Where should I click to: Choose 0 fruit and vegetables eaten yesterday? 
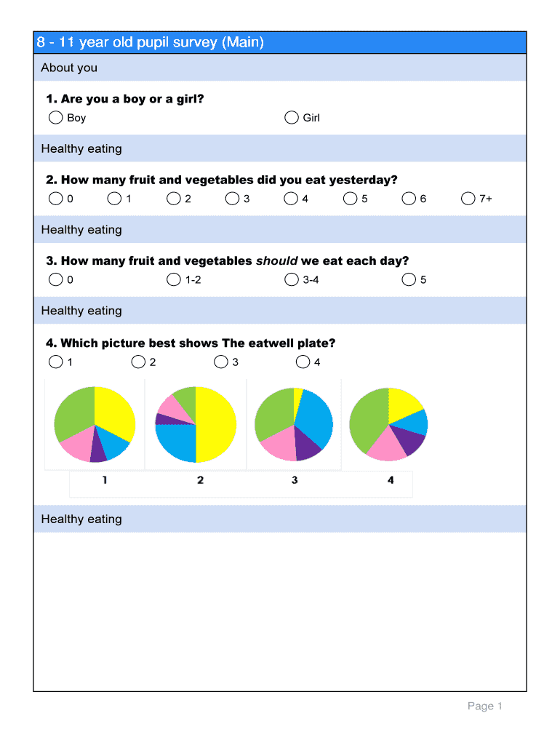click(x=55, y=199)
